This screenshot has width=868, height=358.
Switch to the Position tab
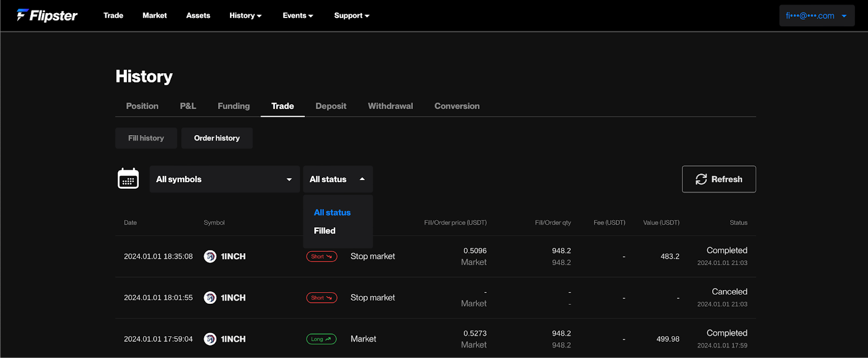(x=142, y=106)
